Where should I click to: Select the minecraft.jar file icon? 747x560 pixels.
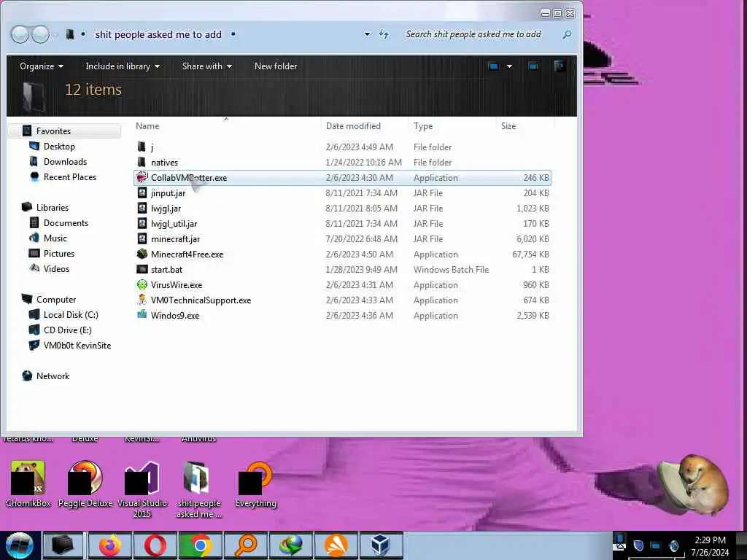(142, 238)
